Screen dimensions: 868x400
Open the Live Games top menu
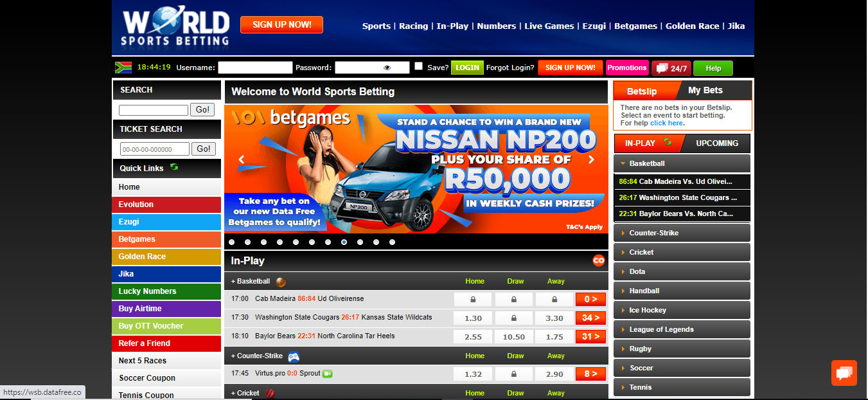549,26
